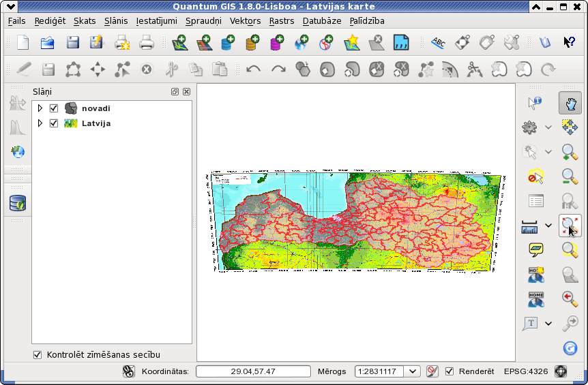
Task: Add delimited text layer with blue comma icon
Action: click(x=400, y=42)
